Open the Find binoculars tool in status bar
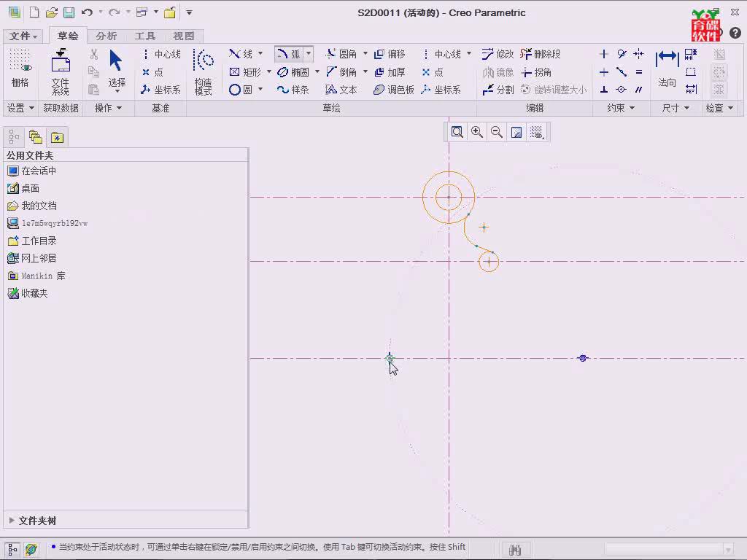747x560 pixels. pyautogui.click(x=515, y=550)
